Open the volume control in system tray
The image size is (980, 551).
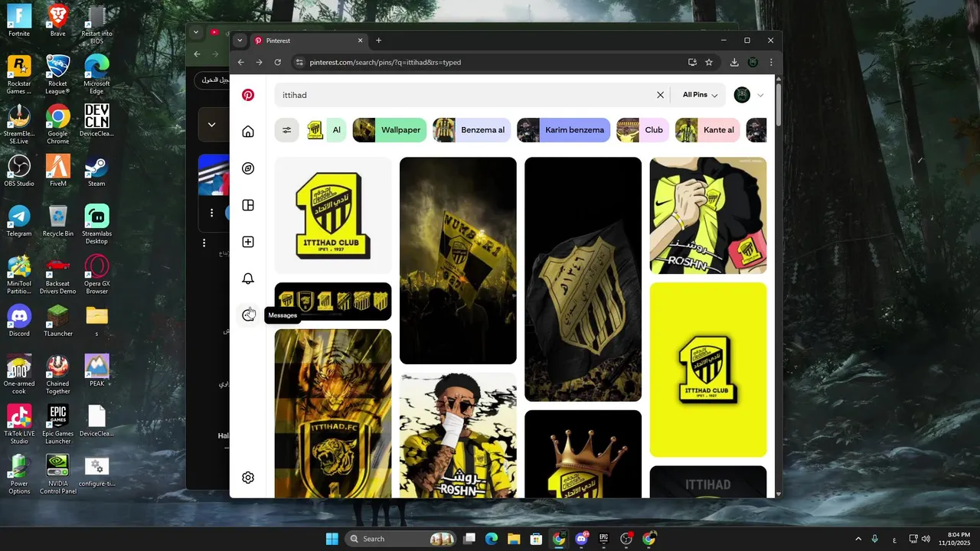[926, 539]
